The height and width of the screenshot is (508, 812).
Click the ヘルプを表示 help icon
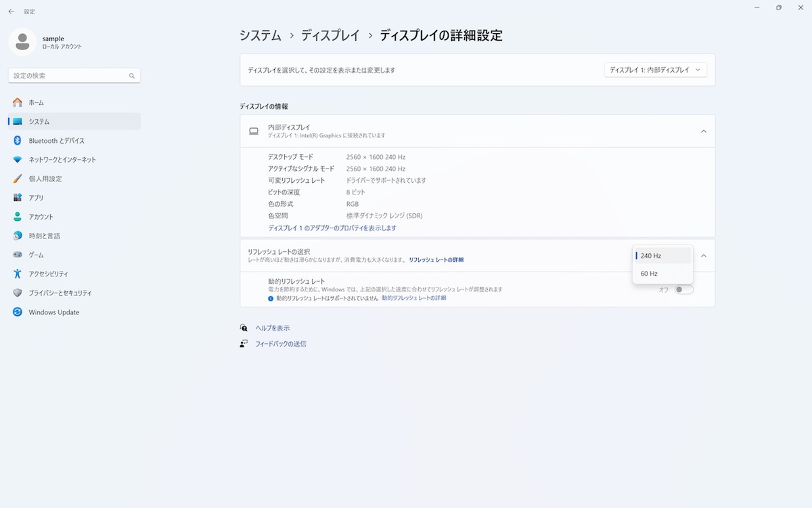click(244, 328)
